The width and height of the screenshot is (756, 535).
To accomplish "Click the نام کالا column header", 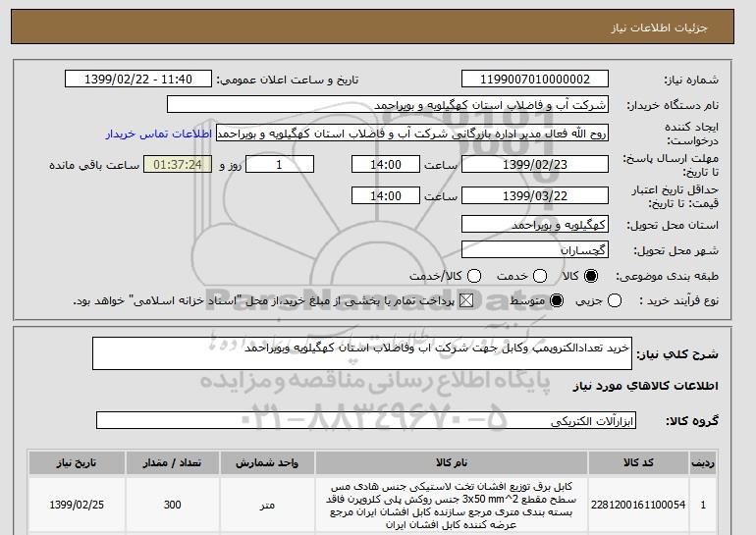I will pyautogui.click(x=452, y=462).
